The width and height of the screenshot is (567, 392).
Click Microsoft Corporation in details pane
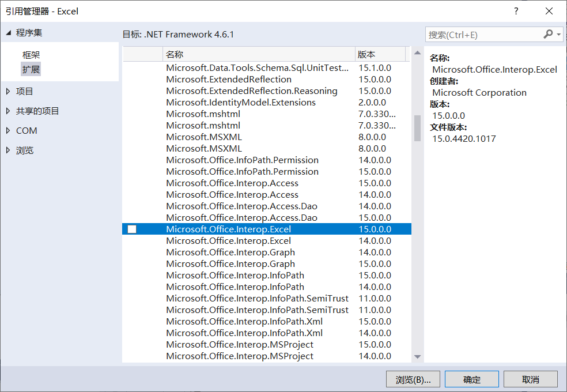click(x=479, y=93)
